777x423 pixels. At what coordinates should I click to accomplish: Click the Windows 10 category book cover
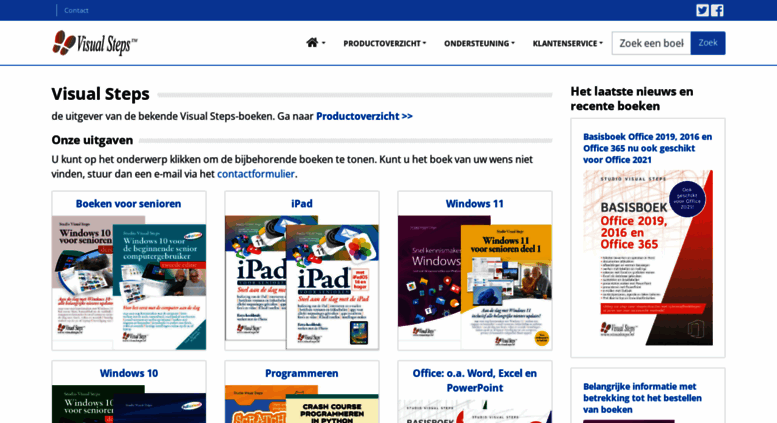129,404
